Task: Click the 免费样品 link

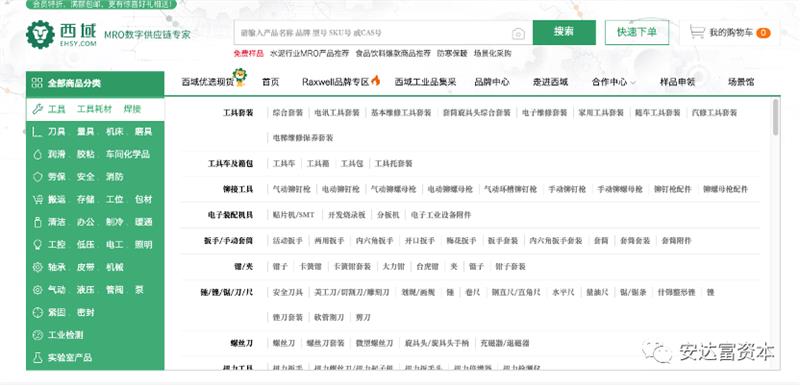Action: click(248, 53)
